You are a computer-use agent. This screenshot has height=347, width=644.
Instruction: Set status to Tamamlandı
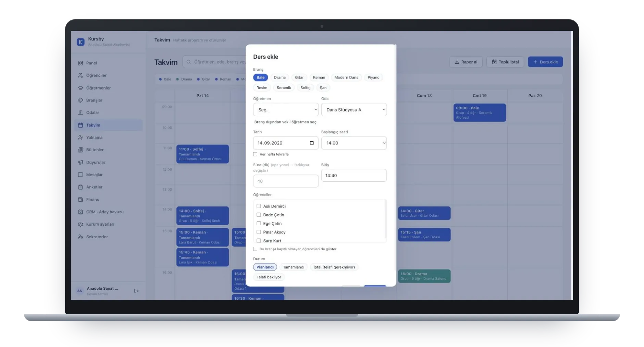coord(294,267)
